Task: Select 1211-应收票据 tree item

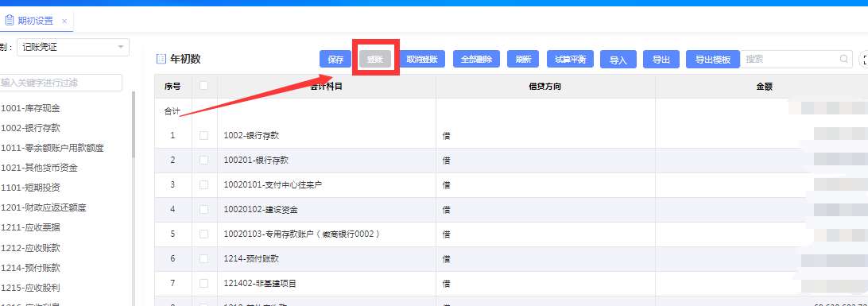Action: [30, 228]
